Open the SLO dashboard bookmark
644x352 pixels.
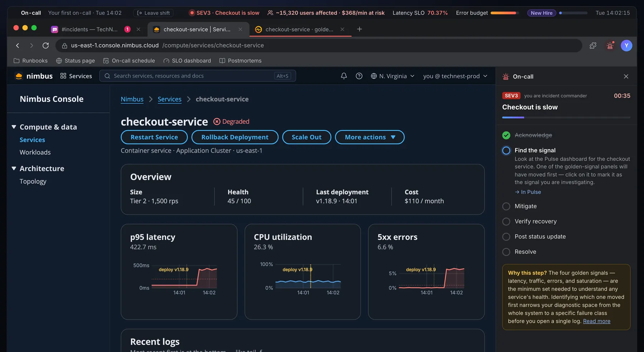(x=187, y=61)
